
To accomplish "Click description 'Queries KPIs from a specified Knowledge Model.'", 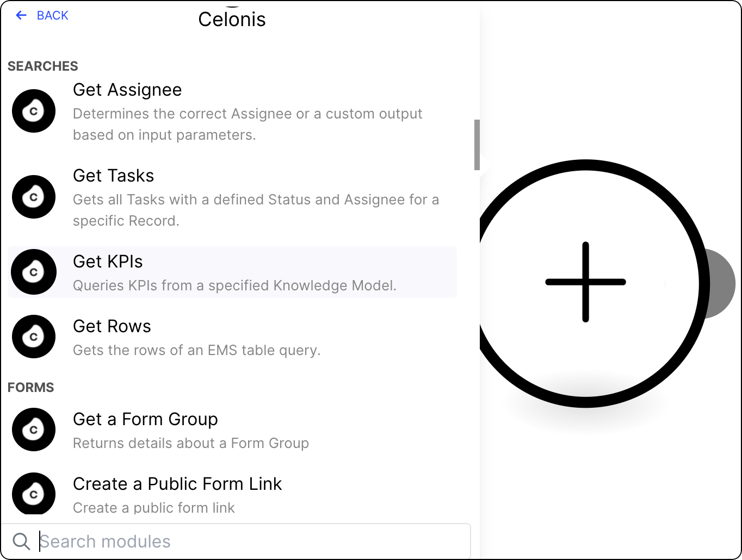I will pos(234,285).
